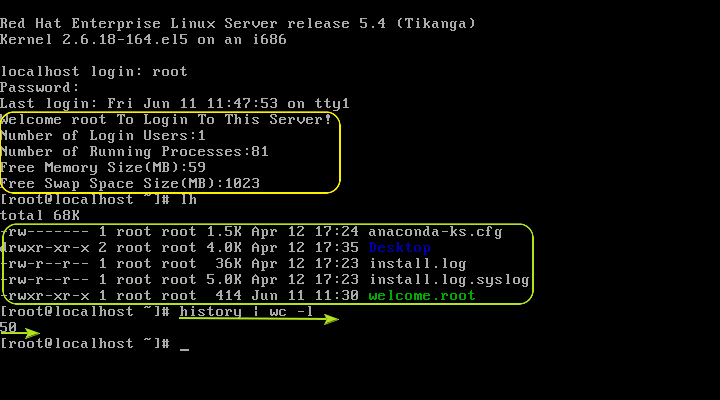Click the 'Free Memory Size(MB):59' line
The height and width of the screenshot is (400, 720).
[103, 168]
